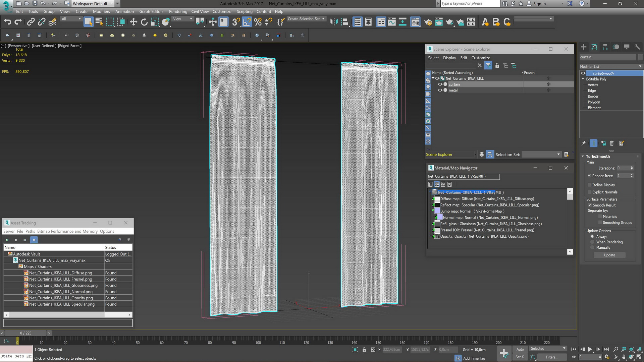The width and height of the screenshot is (644, 362).
Task: Toggle the Angle Snap icon
Action: point(247,22)
